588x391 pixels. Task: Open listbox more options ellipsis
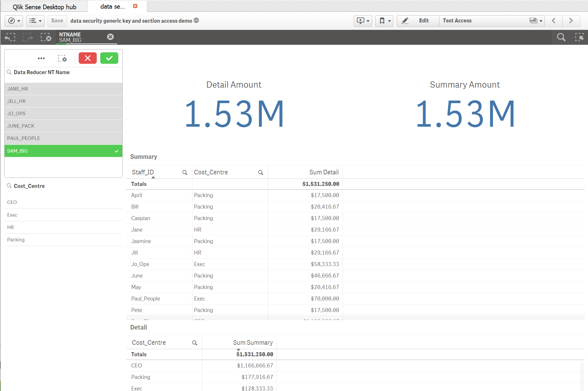(41, 58)
